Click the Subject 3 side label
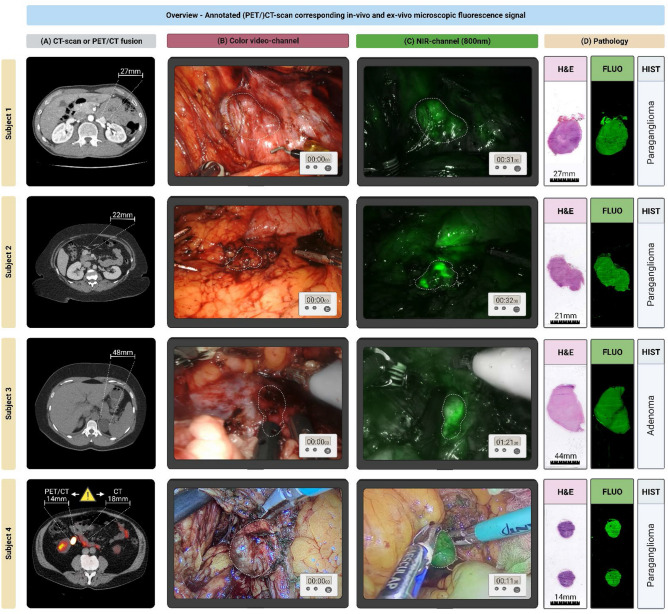 (9, 404)
